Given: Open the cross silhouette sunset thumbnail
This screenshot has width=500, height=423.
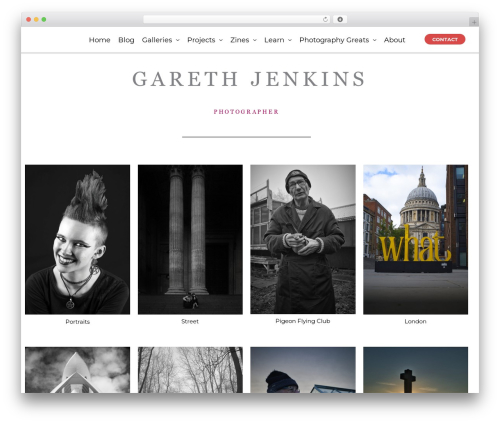Looking at the screenshot, I should (415, 370).
